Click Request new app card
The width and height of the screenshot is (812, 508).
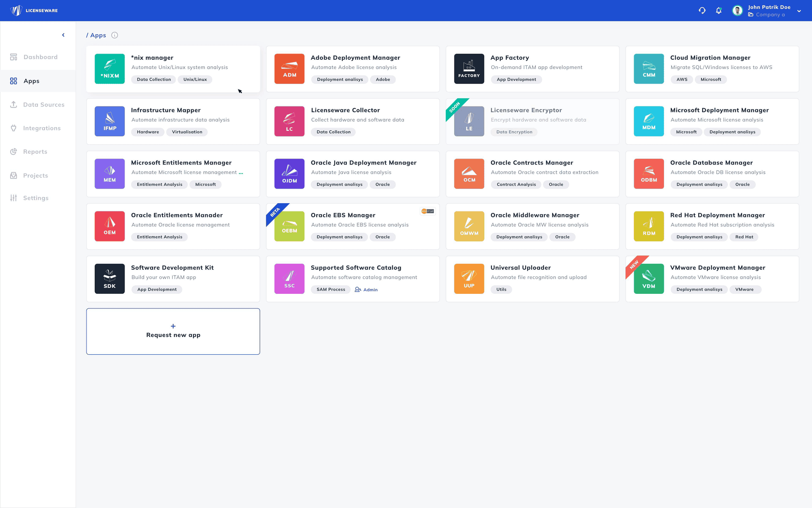[173, 331]
